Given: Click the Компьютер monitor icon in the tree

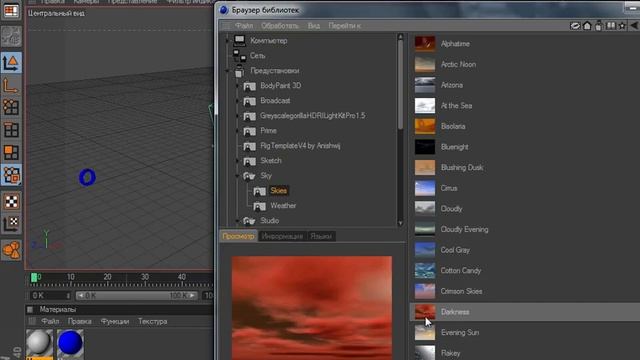Looking at the screenshot, I should point(240,40).
